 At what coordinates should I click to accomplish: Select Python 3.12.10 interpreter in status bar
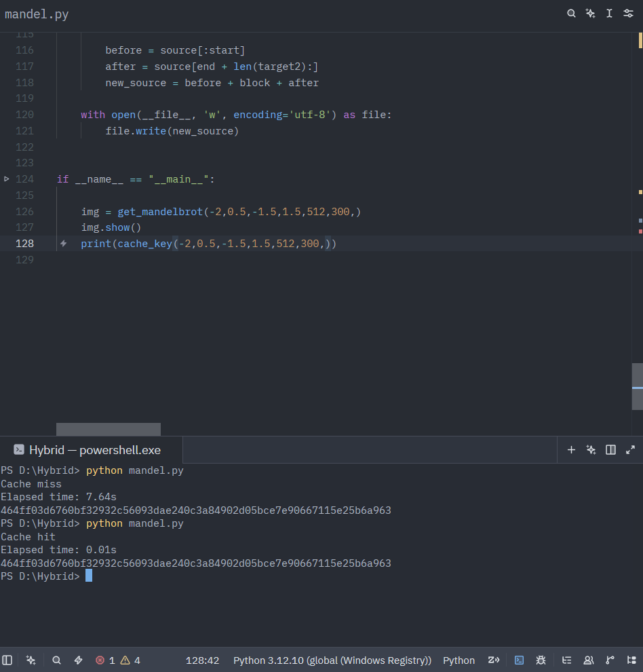click(332, 660)
